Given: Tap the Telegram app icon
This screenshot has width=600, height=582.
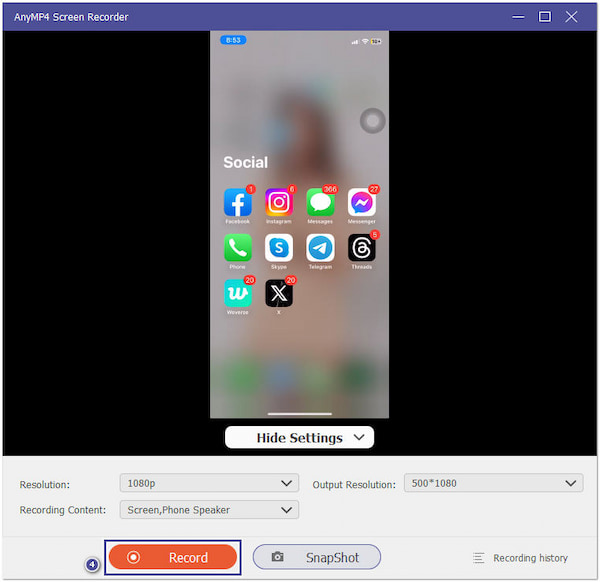Looking at the screenshot, I should (320, 248).
